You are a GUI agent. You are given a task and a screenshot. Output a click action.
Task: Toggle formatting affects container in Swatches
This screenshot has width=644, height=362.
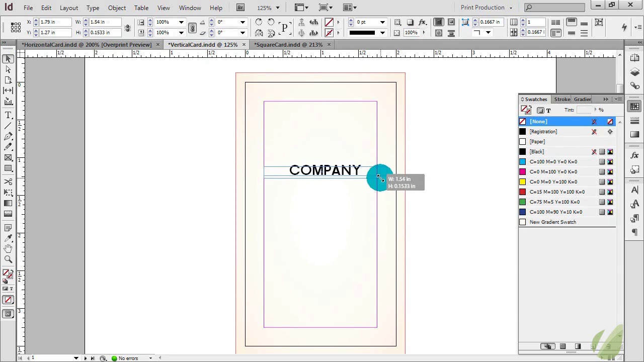pyautogui.click(x=540, y=110)
